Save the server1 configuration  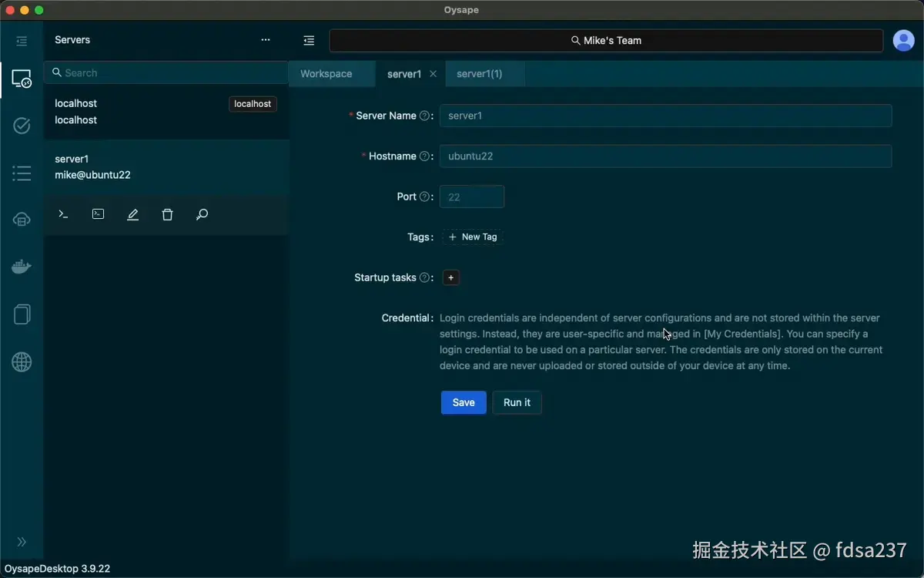click(x=463, y=402)
